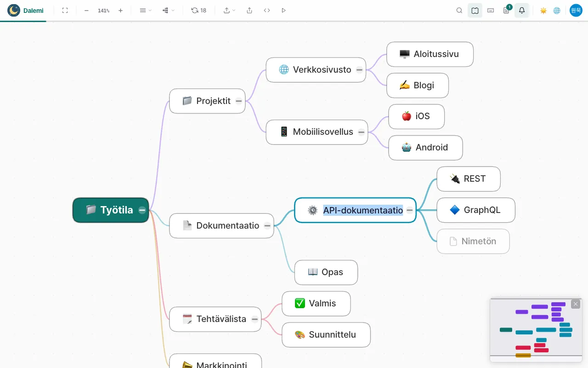
Task: Click the fullscreen toggle icon
Action: click(65, 10)
